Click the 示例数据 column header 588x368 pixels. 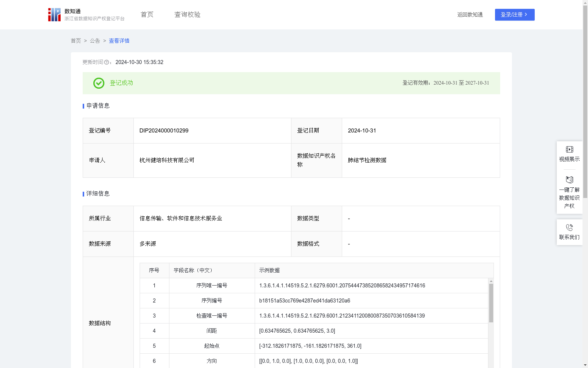point(374,270)
